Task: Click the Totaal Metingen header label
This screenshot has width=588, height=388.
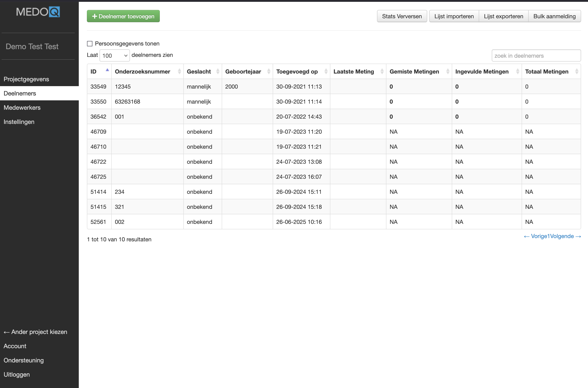Action: click(x=547, y=72)
